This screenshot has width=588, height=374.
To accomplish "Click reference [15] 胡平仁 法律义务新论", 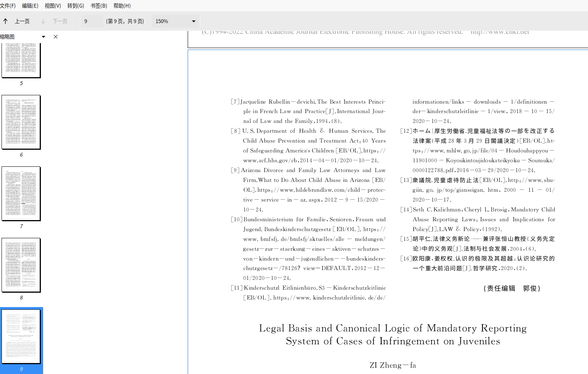I will tap(478, 244).
